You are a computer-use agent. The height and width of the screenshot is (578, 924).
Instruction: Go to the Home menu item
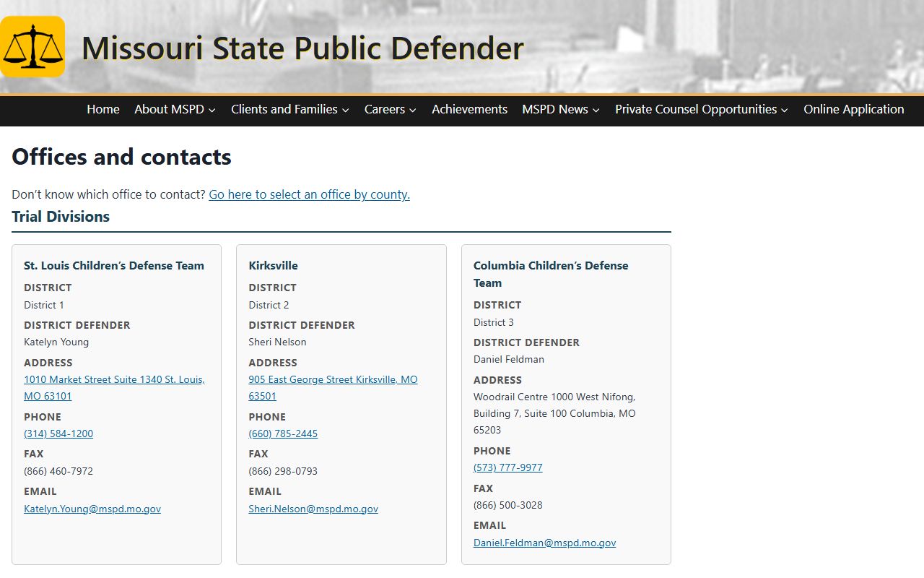point(103,109)
